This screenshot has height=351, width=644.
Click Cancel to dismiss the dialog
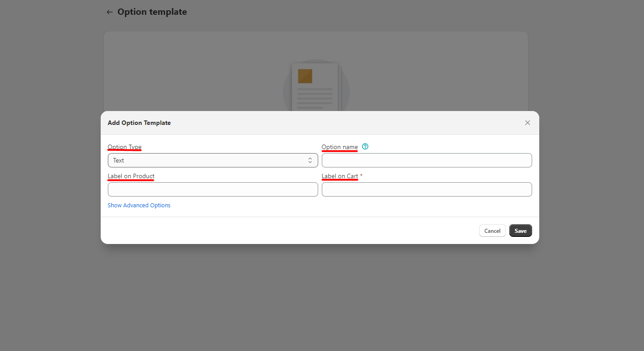tap(492, 231)
